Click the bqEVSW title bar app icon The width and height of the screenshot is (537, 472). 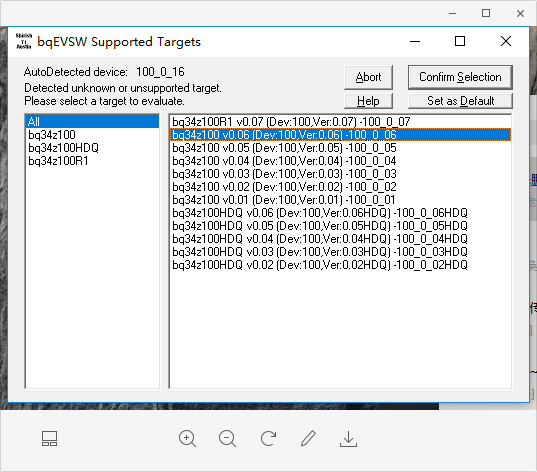click(x=24, y=41)
